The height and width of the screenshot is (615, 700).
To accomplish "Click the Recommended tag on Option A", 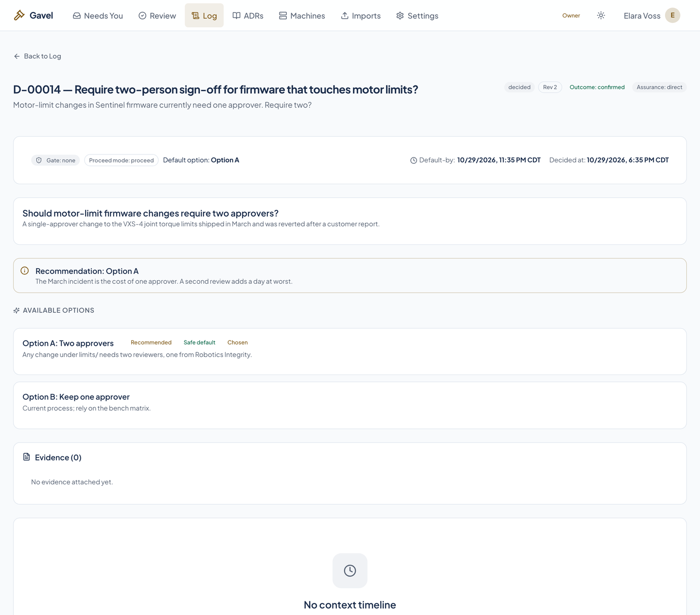I will tap(151, 342).
